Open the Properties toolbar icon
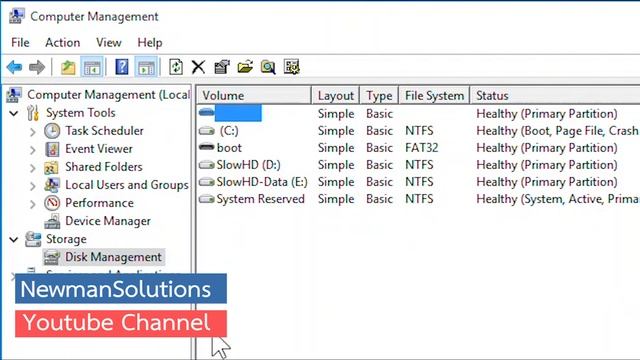The width and height of the screenshot is (640, 360). (222, 67)
